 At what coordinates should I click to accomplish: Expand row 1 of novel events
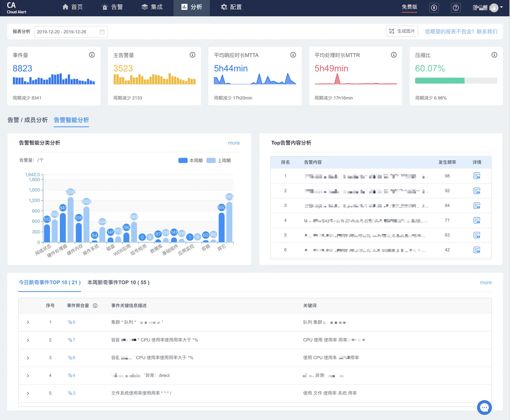28,322
